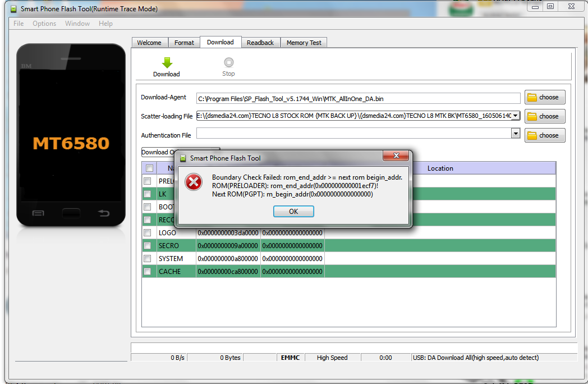Switch to the Readback tab
The image size is (588, 384).
(x=260, y=43)
